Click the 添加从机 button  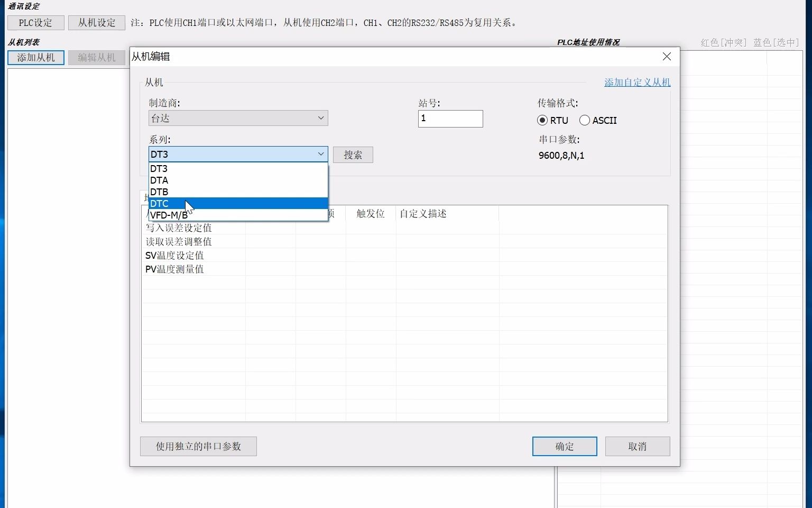(x=36, y=58)
